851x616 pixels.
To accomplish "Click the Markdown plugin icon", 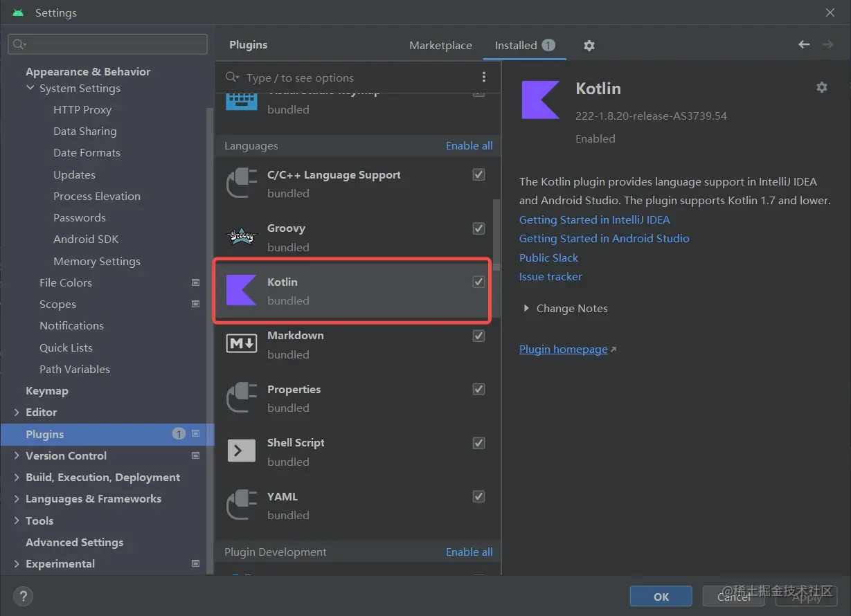I will pyautogui.click(x=242, y=343).
